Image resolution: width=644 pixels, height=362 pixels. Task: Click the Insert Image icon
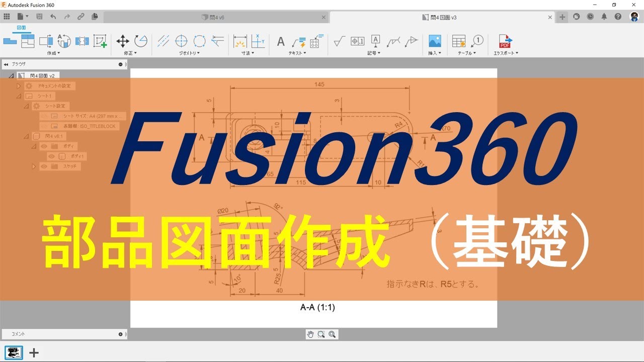pos(435,41)
